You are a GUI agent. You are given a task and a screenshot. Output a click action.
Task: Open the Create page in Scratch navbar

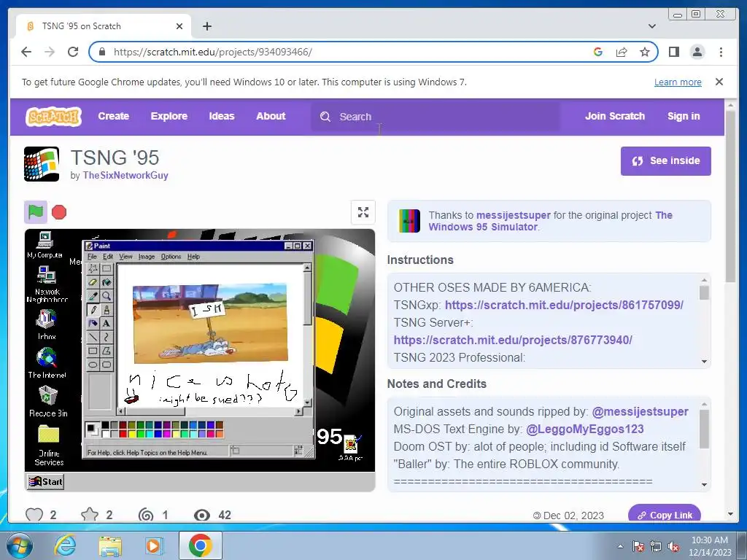[113, 116]
